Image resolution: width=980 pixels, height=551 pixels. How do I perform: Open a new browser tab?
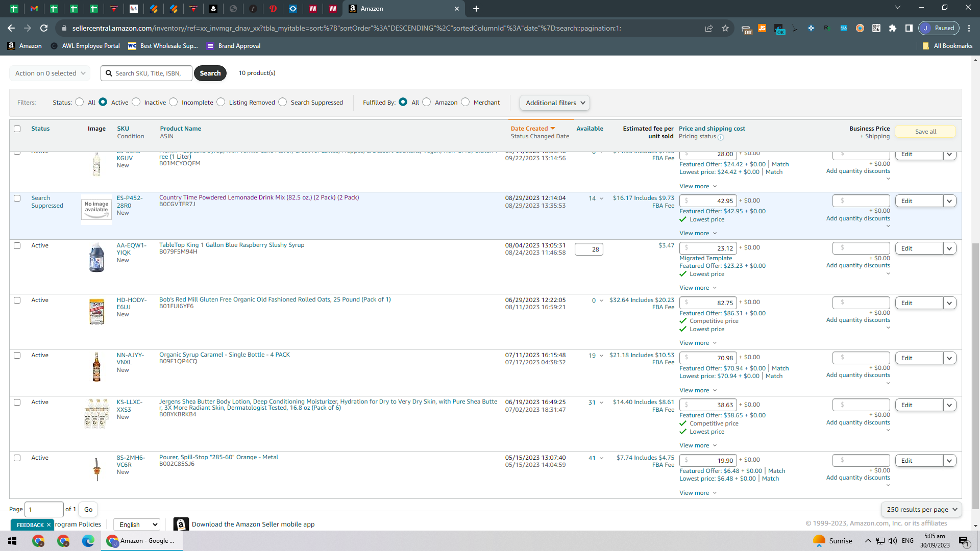(476, 9)
